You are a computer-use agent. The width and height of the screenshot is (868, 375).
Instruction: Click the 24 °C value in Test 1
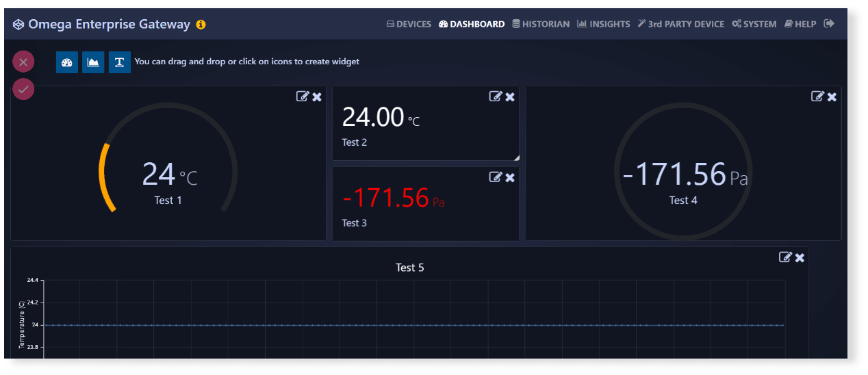coord(170,174)
